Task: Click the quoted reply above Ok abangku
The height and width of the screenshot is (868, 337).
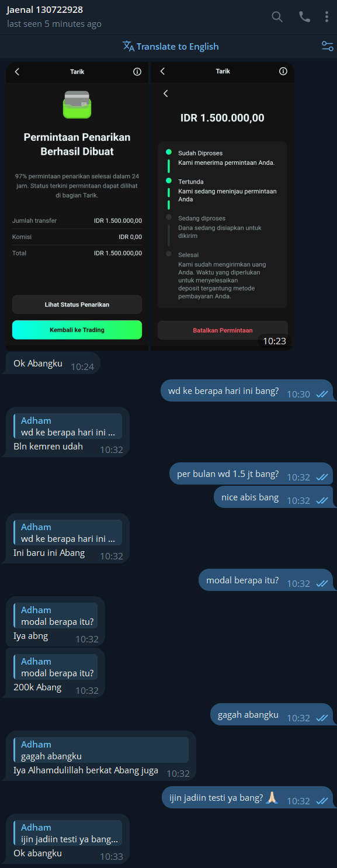Action: coord(68,833)
